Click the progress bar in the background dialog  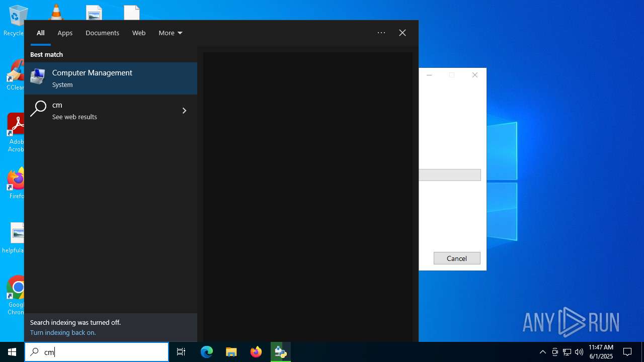(x=450, y=175)
